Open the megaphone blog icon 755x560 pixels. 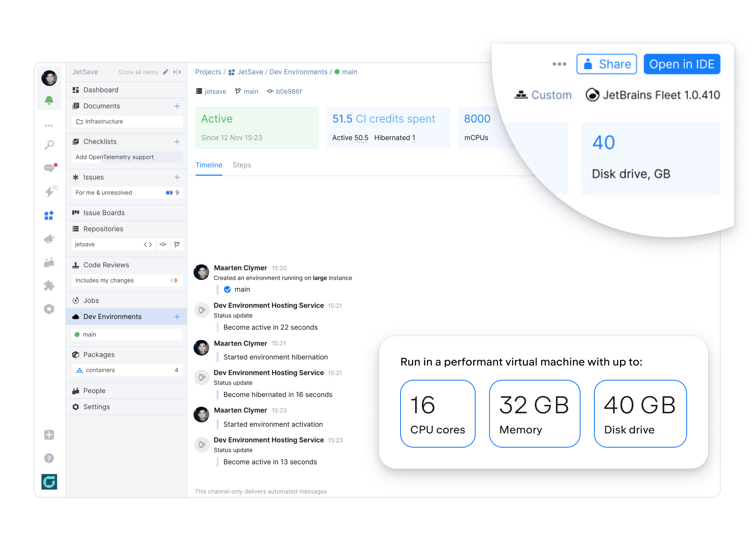point(49,239)
